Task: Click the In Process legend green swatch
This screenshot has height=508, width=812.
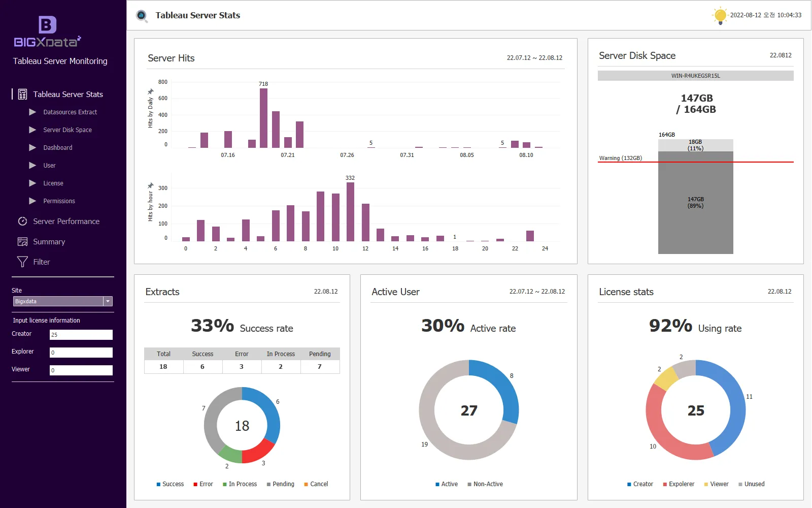Action: coord(225,484)
